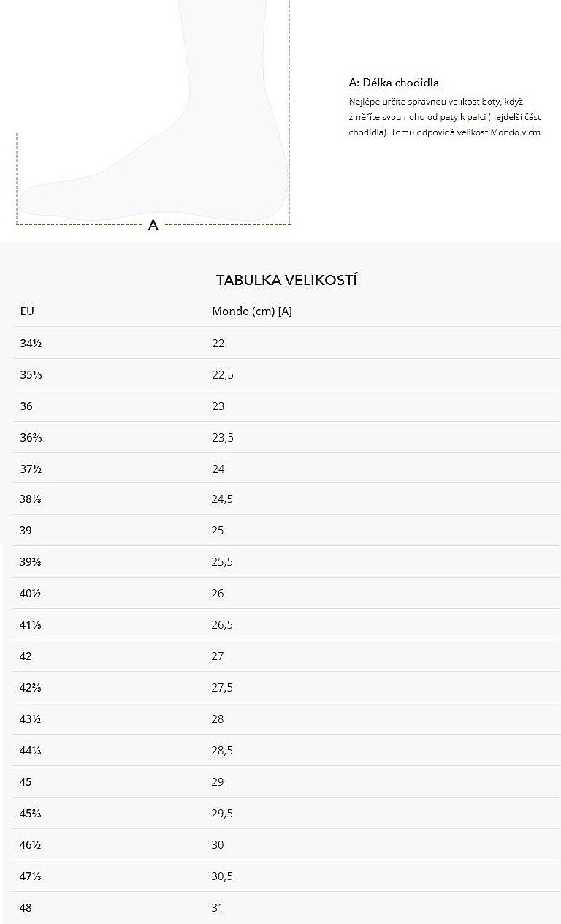Image resolution: width=561 pixels, height=924 pixels.
Task: Click the foot length diagram illustration
Action: coord(153,117)
